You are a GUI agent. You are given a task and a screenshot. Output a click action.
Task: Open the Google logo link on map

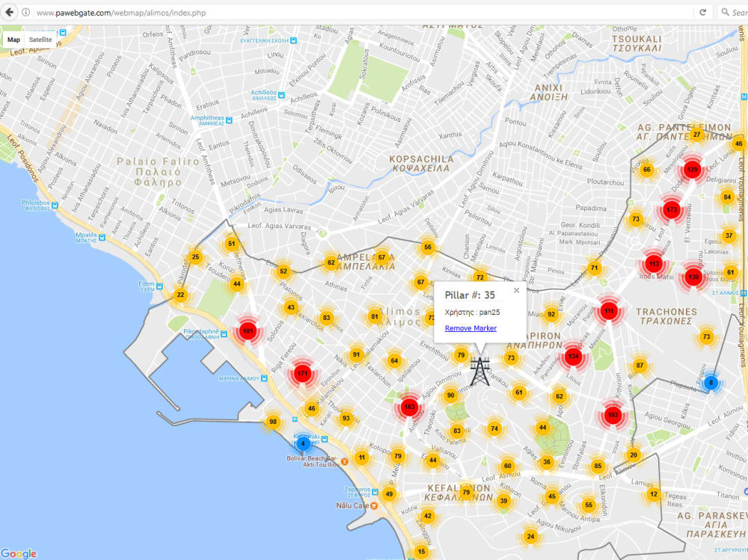coord(19,553)
